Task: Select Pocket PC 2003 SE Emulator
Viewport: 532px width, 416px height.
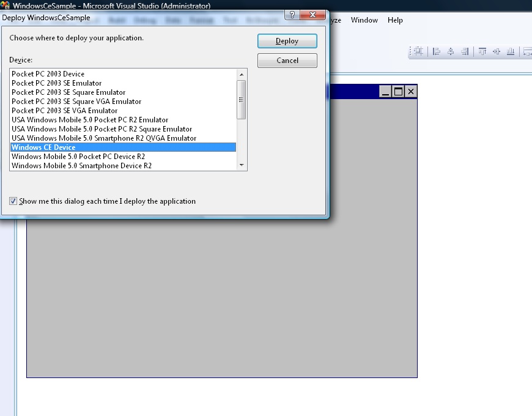Action: click(x=123, y=83)
